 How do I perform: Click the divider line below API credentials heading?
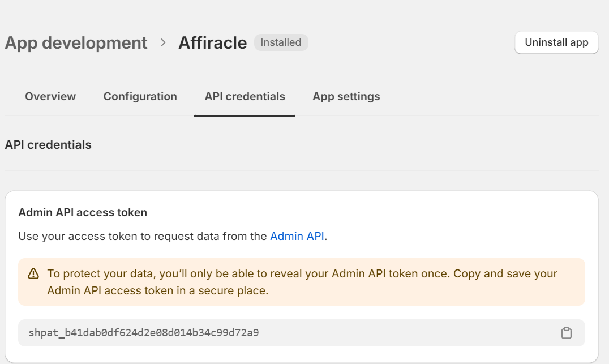click(301, 170)
